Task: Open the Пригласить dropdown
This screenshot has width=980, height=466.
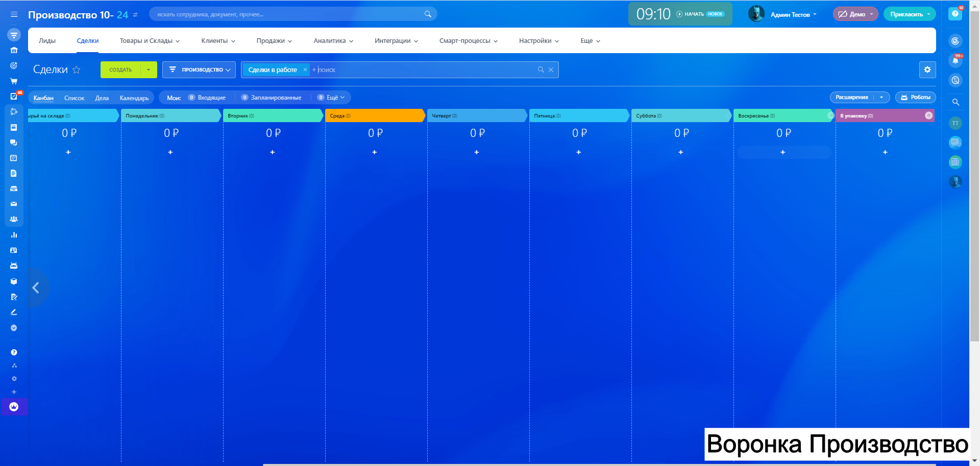Action: pyautogui.click(x=910, y=14)
